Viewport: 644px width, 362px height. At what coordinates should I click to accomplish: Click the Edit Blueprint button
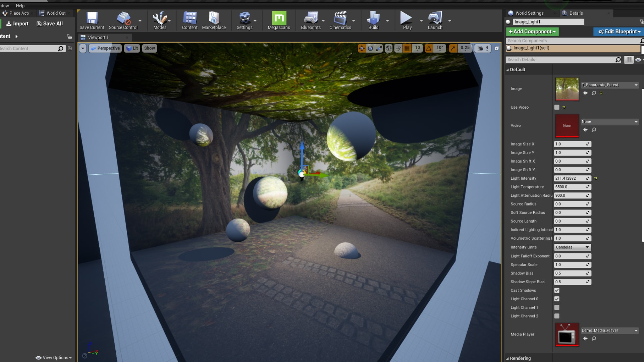pyautogui.click(x=619, y=32)
